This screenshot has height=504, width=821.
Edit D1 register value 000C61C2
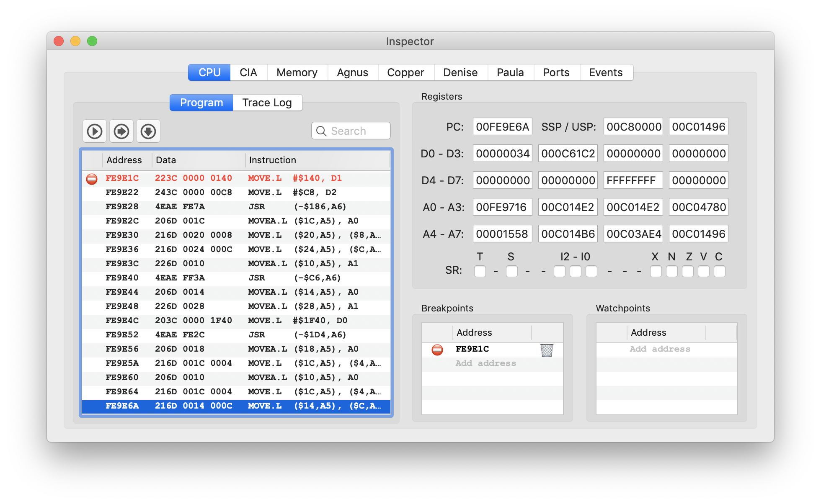point(568,154)
